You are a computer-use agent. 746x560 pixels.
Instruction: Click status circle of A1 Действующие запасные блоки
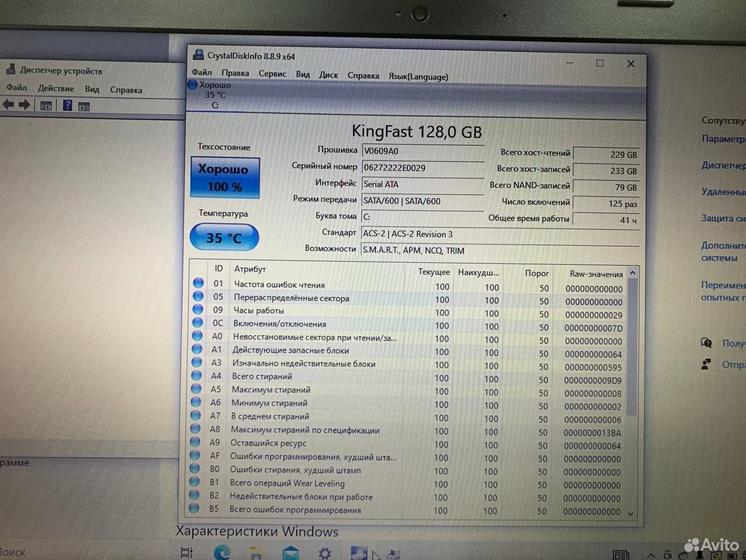[x=196, y=349]
